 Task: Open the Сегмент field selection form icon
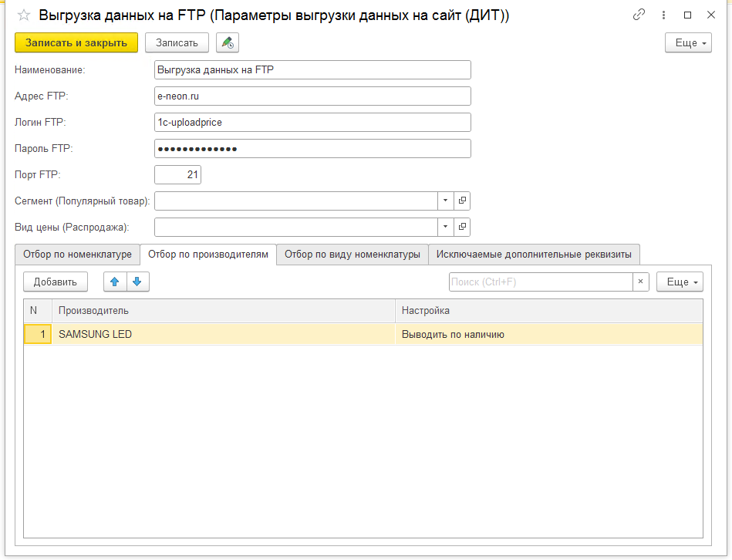[462, 201]
